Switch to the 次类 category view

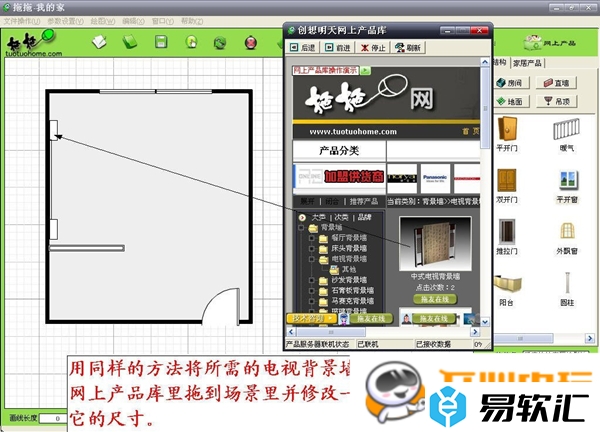click(341, 217)
